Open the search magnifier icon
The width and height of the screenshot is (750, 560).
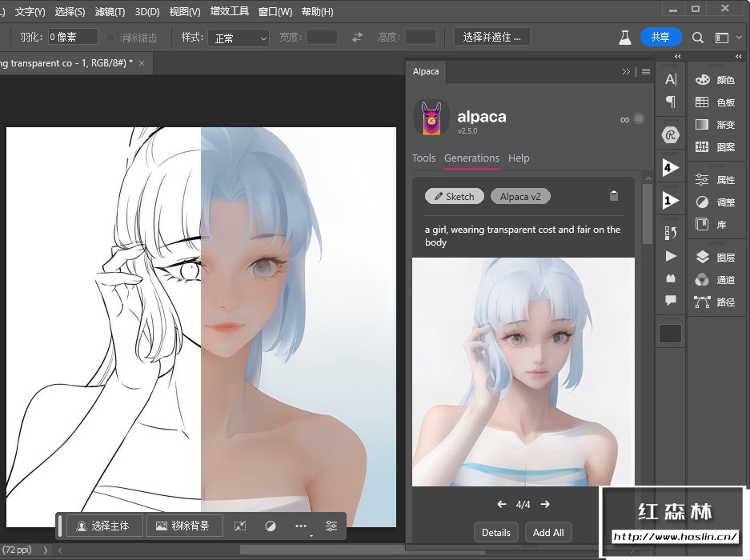point(697,38)
